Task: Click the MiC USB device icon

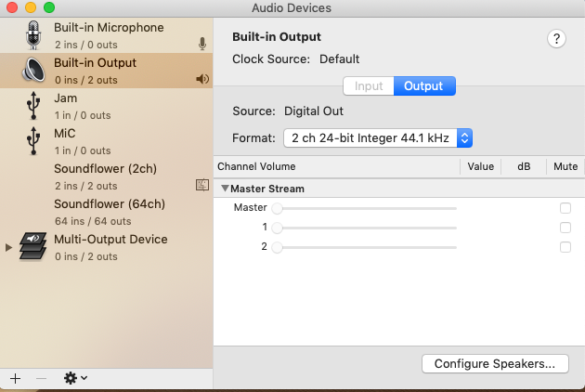Action: [34, 141]
